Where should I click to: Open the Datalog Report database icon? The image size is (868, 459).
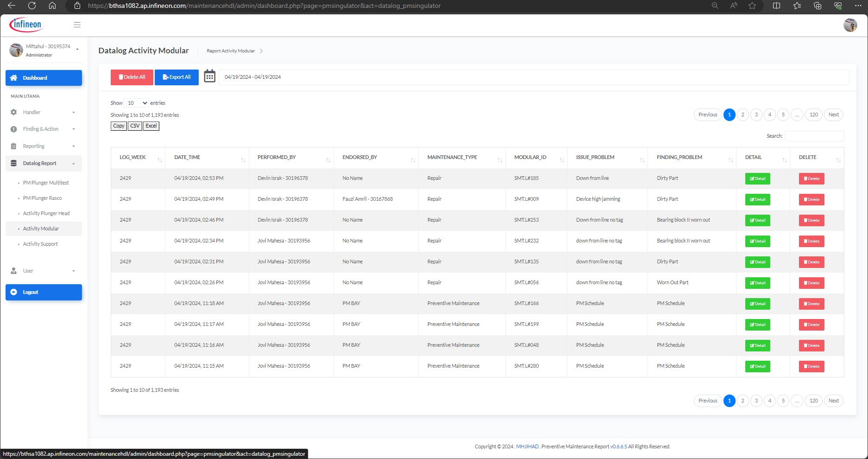click(14, 163)
